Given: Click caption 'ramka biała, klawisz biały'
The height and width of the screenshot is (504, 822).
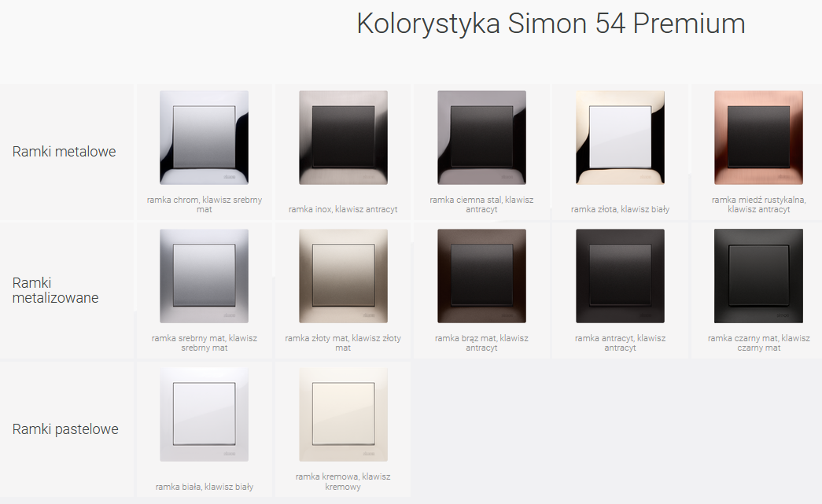Looking at the screenshot, I should (x=205, y=487).
